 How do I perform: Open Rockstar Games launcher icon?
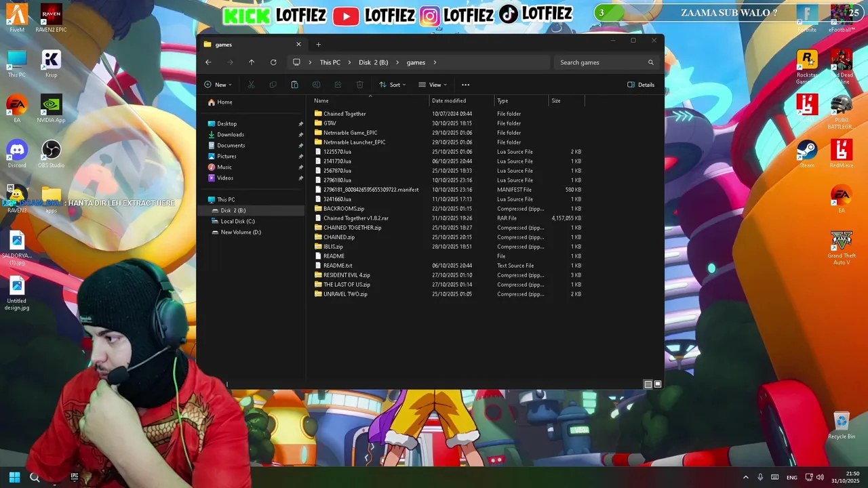(807, 66)
